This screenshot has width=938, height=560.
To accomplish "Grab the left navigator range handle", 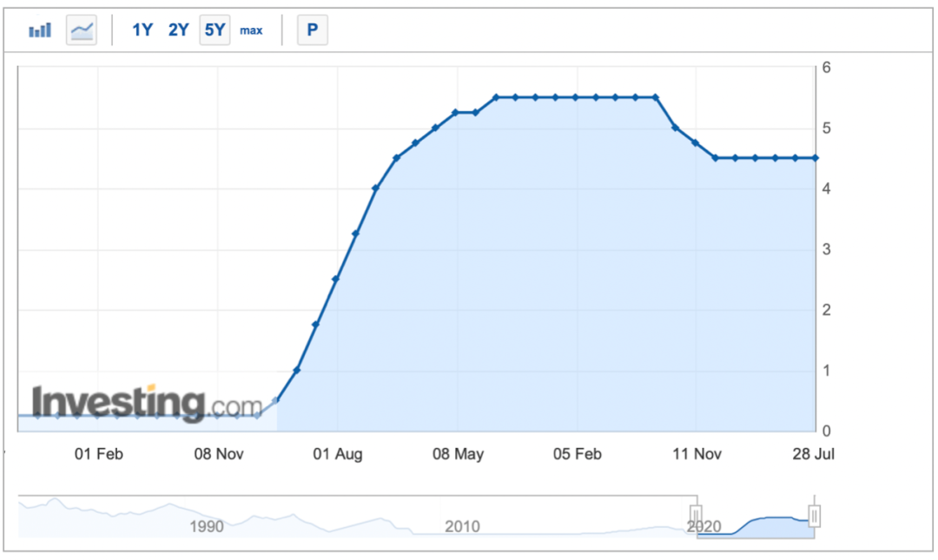I will click(695, 516).
